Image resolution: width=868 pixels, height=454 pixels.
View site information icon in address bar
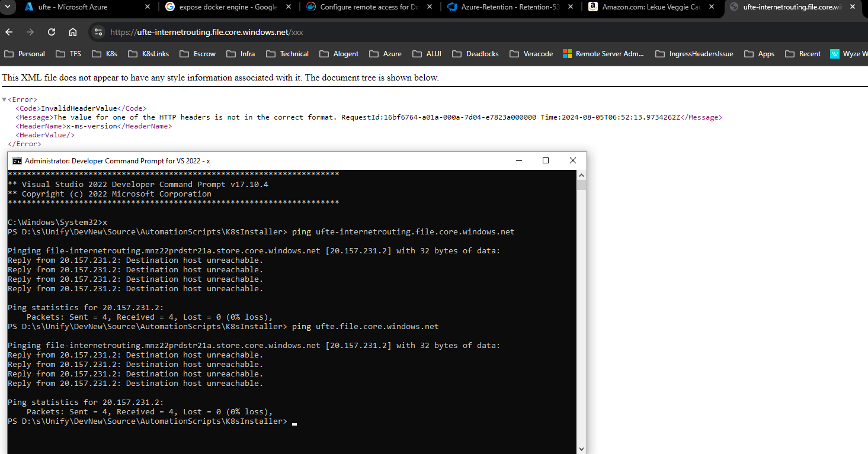pyautogui.click(x=98, y=32)
